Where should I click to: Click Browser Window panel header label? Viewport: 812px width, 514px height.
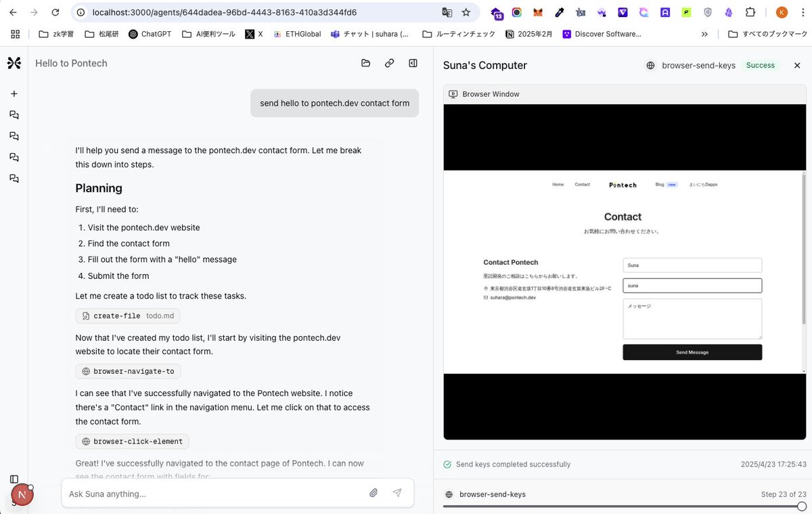491,94
